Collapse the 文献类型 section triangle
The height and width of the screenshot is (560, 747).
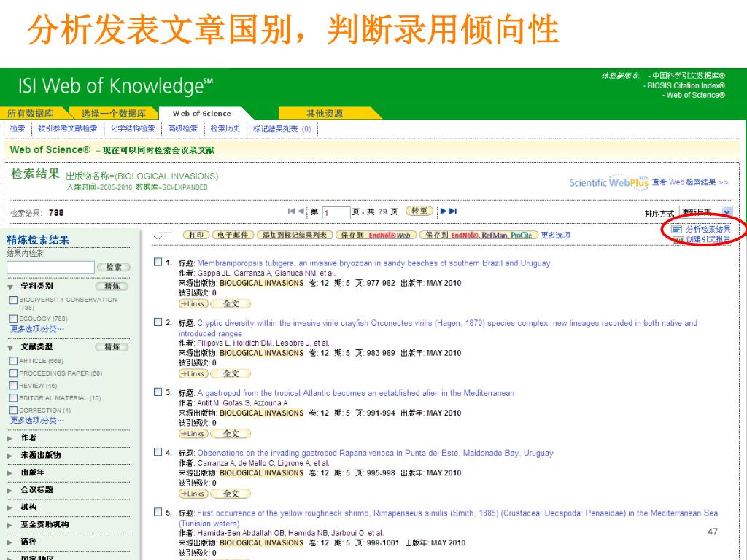point(10,348)
